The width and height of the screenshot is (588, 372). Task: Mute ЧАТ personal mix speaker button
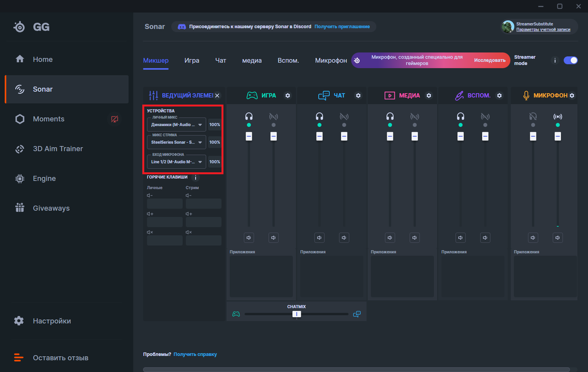click(319, 237)
